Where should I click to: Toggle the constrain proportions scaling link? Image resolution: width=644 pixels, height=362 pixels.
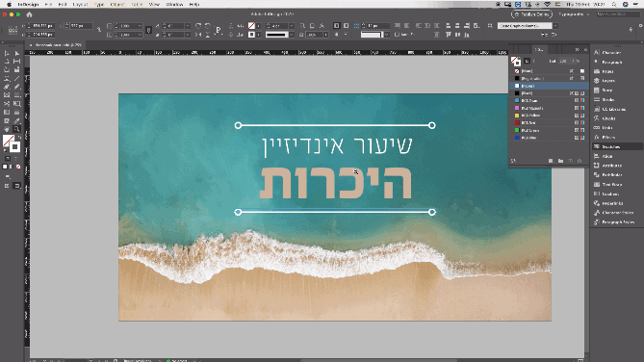pyautogui.click(x=148, y=30)
